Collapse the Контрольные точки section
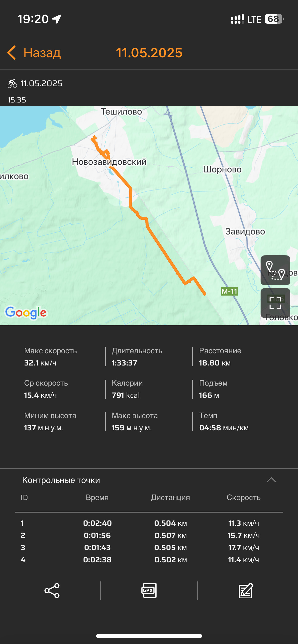298x644 pixels. click(271, 480)
